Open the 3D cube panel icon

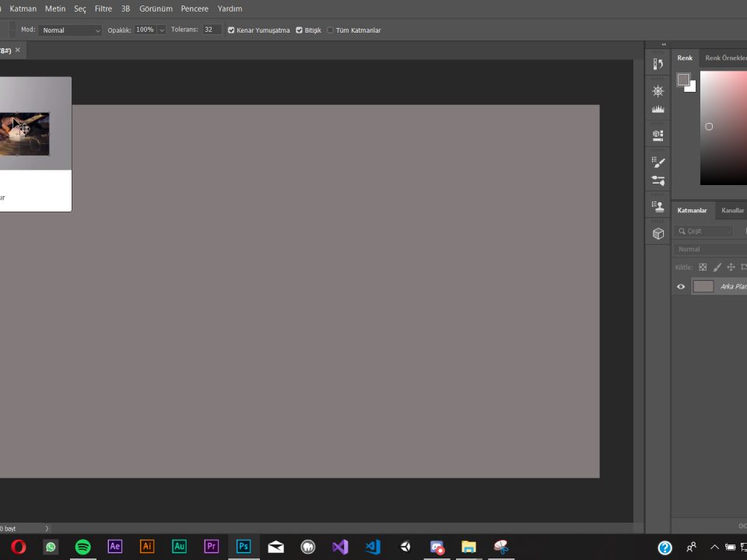(658, 233)
